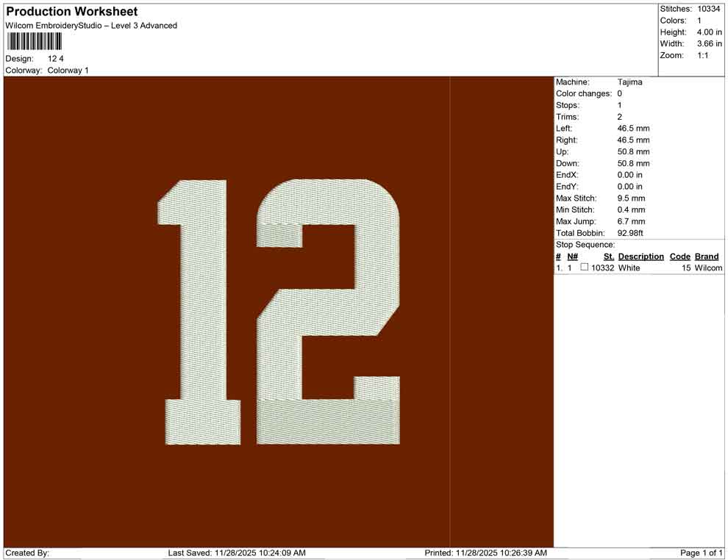Select the Stitches count value 10334
728x560 pixels.
[708, 8]
